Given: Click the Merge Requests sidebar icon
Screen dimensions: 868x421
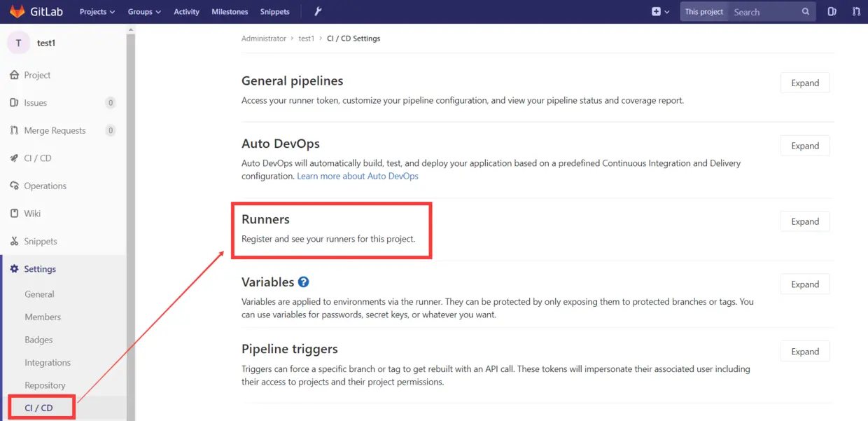Looking at the screenshot, I should (x=14, y=130).
